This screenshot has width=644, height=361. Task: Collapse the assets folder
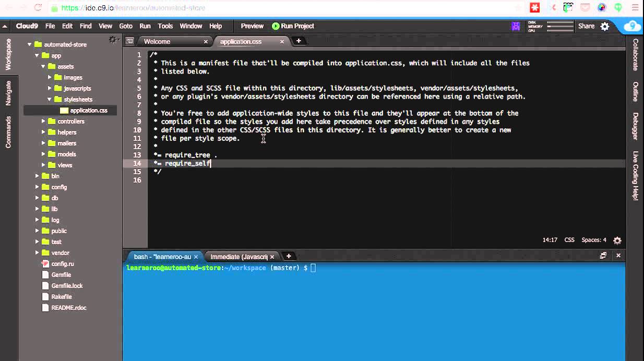[x=44, y=66]
